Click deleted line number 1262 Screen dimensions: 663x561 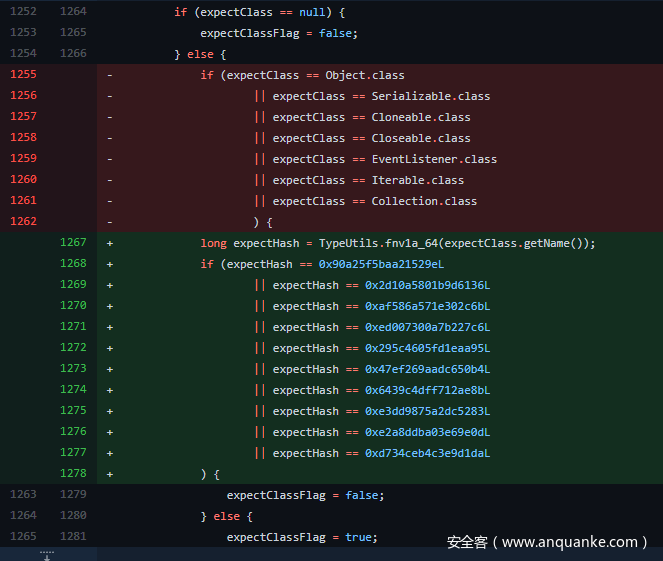click(23, 222)
